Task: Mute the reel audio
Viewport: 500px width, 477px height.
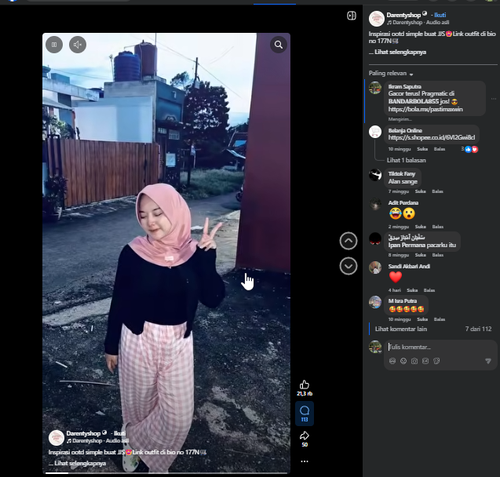Action: click(77, 45)
